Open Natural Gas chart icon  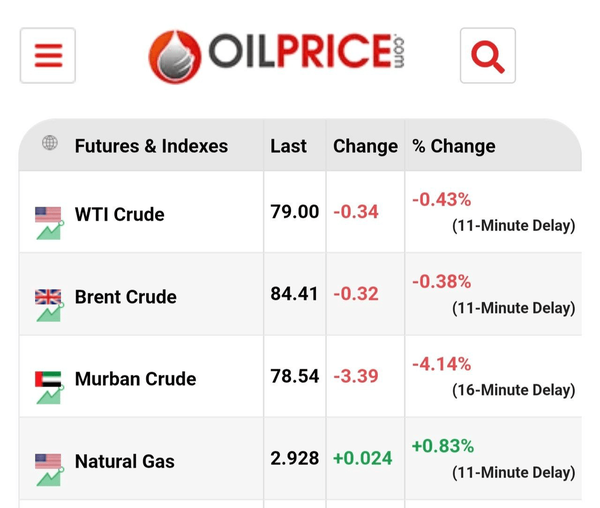pyautogui.click(x=50, y=477)
